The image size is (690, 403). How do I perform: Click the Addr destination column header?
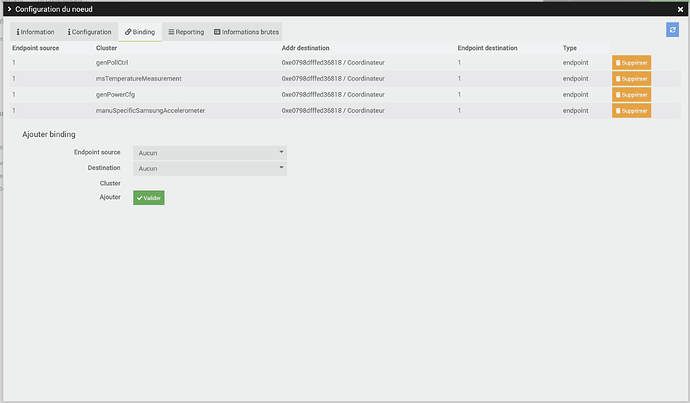[x=305, y=48]
